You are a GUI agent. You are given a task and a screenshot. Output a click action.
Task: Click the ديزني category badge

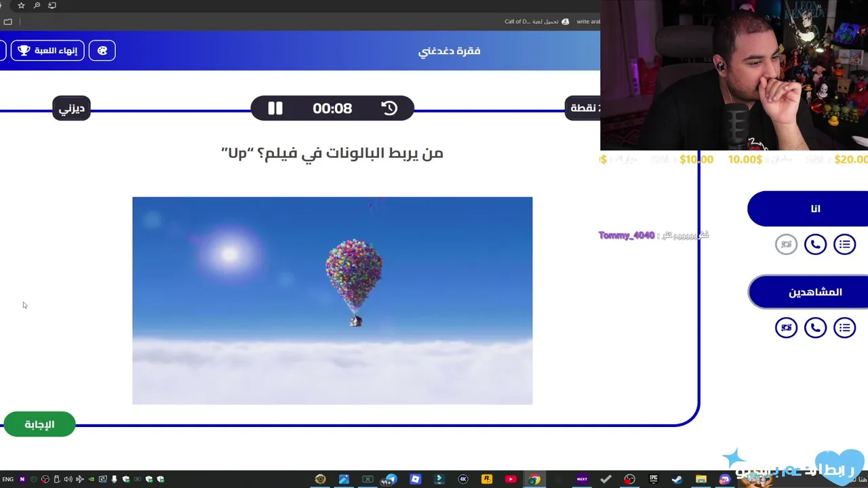pyautogui.click(x=71, y=108)
